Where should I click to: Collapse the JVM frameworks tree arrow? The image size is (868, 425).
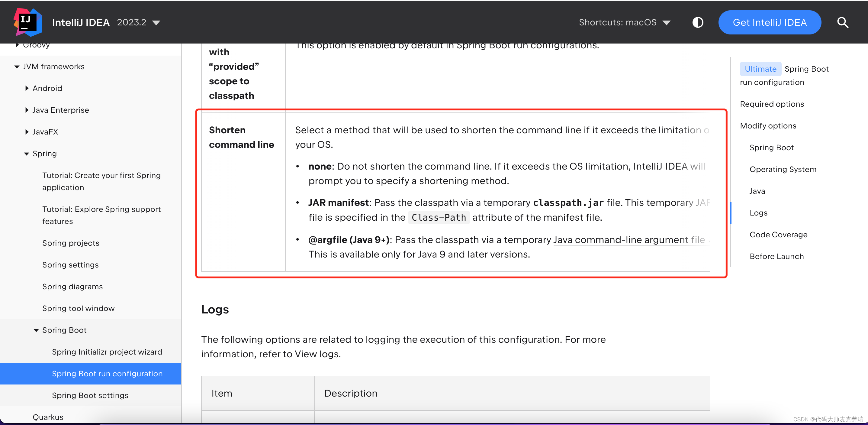(x=17, y=67)
